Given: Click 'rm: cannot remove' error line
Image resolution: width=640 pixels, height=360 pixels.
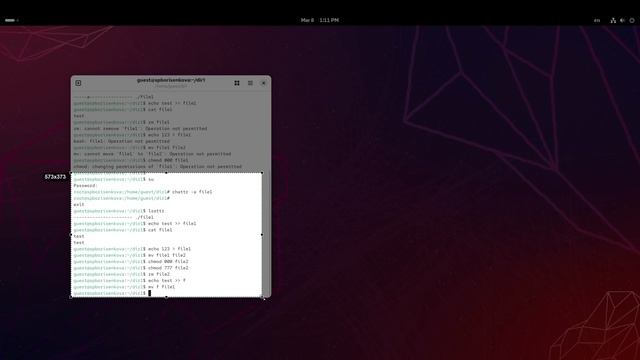Looking at the screenshot, I should [140, 129].
